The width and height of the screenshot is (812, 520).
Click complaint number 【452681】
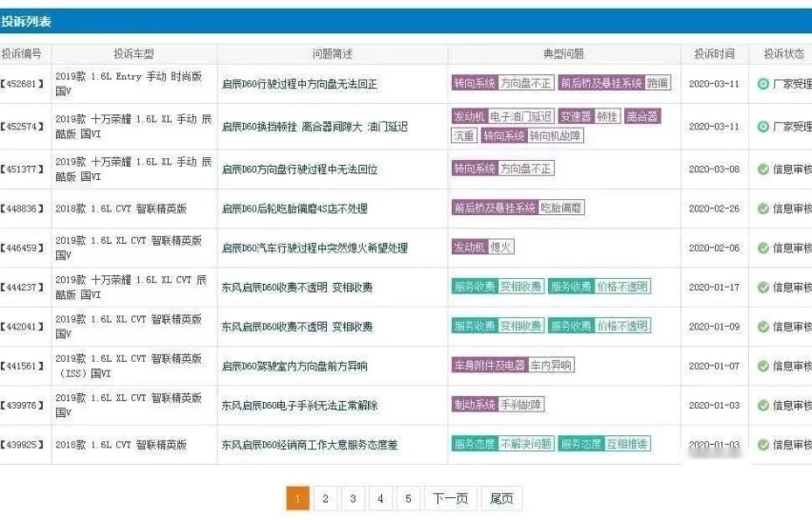(22, 84)
